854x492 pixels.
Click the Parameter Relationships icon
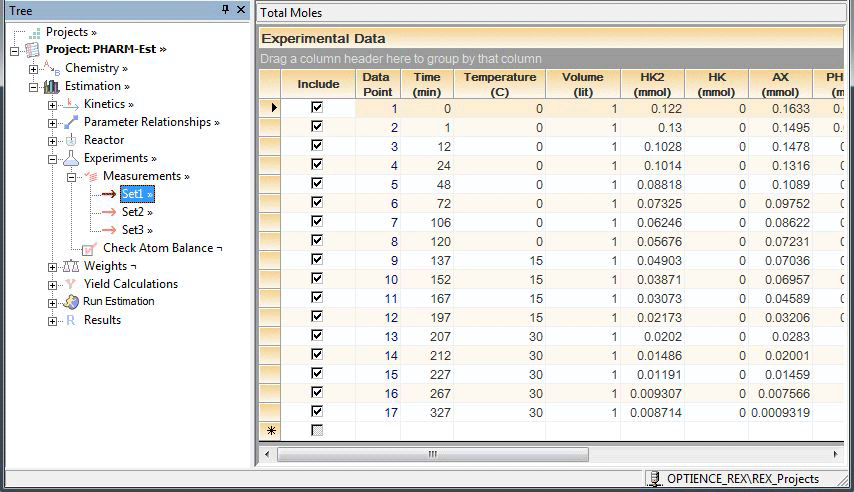click(x=71, y=122)
